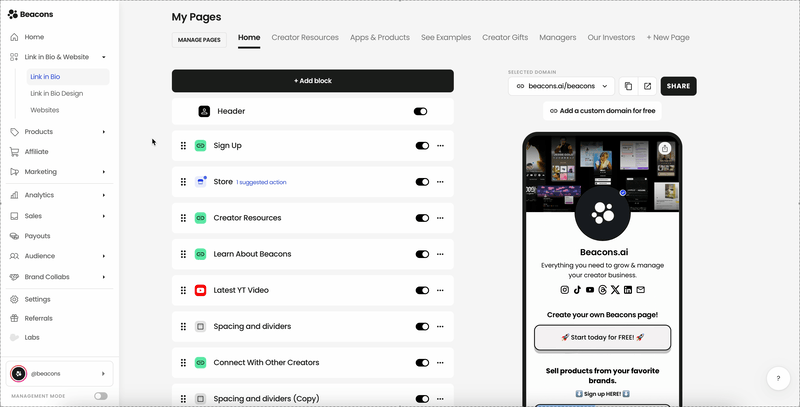Toggle the Store block switch
The height and width of the screenshot is (407, 800).
tap(422, 182)
